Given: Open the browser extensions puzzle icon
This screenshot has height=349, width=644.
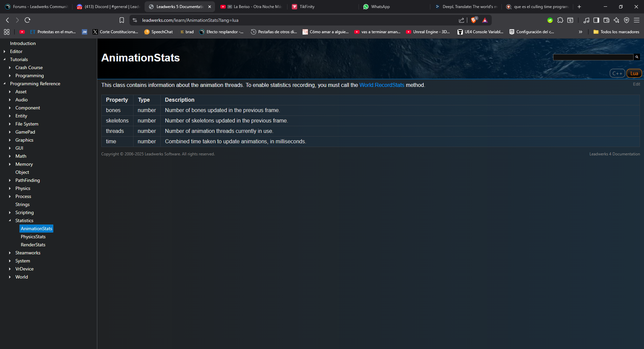Looking at the screenshot, I should coord(560,20).
